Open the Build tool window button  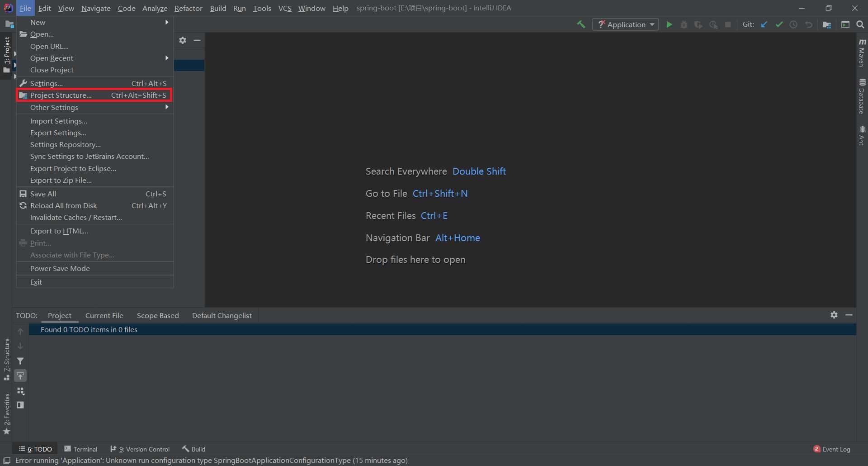(193, 449)
